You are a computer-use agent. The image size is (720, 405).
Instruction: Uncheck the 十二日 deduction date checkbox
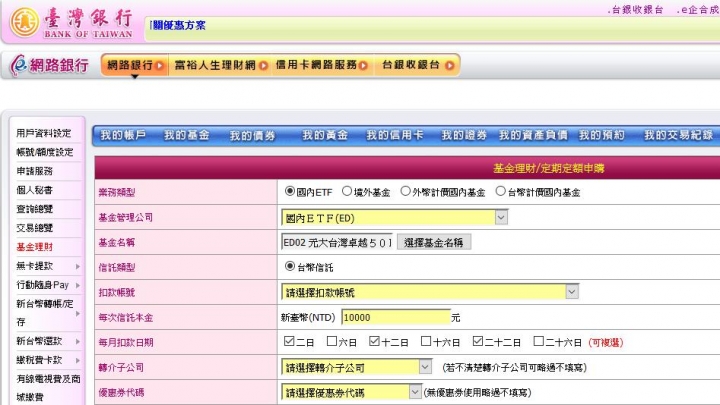coord(374,341)
